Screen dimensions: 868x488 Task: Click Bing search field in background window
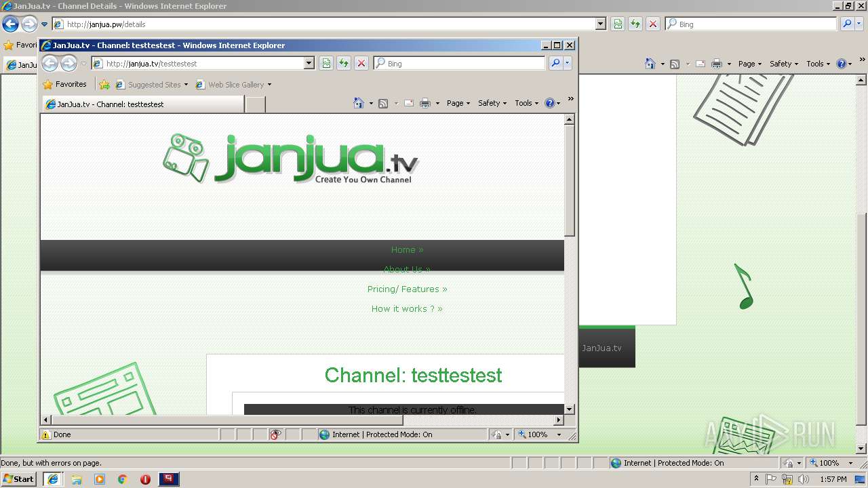[x=751, y=24]
